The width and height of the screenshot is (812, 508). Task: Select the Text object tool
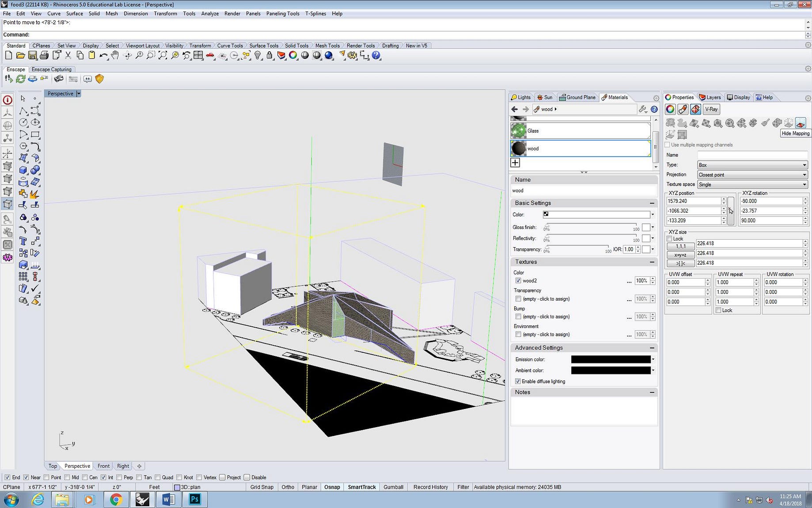23,241
